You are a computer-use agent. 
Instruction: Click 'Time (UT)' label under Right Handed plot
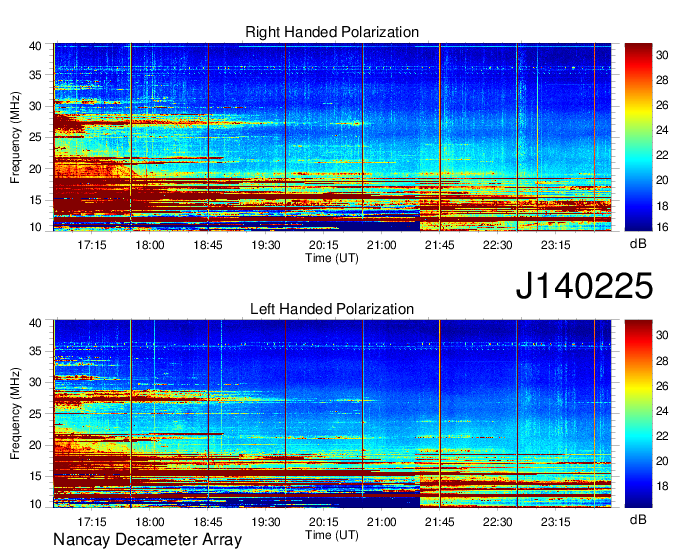tap(332, 258)
